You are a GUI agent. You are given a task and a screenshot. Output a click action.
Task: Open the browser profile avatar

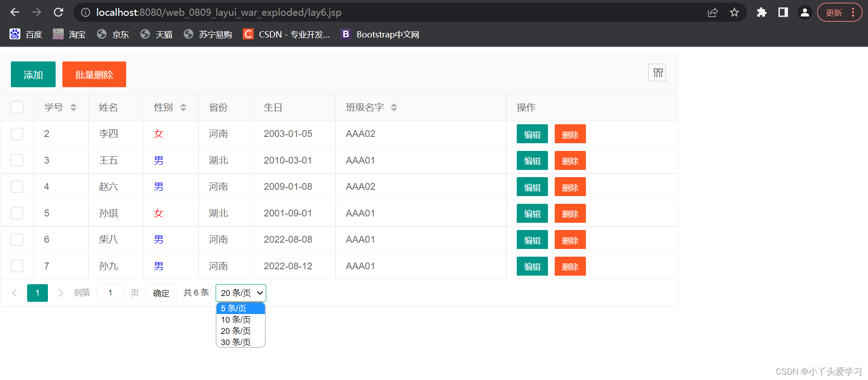pyautogui.click(x=805, y=13)
